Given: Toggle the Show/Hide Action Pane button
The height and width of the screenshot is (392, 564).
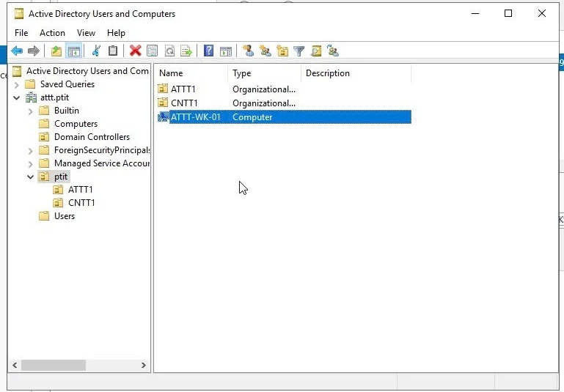Looking at the screenshot, I should coord(226,51).
